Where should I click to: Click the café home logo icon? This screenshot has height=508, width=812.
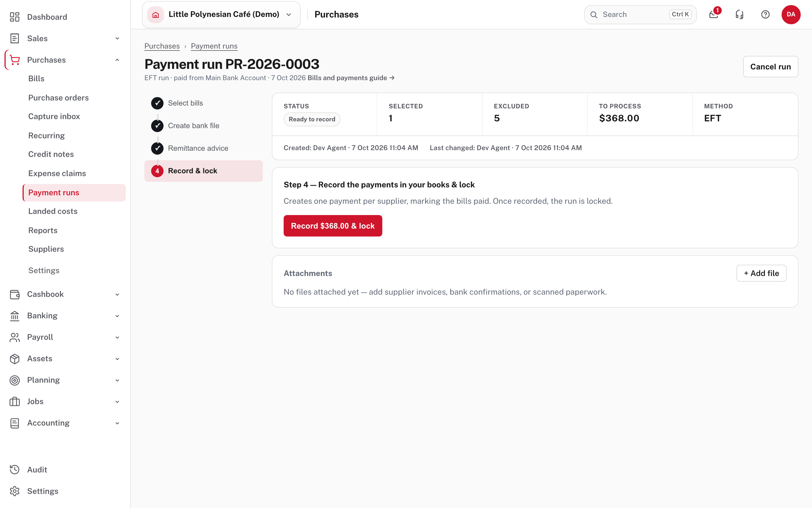(x=156, y=14)
